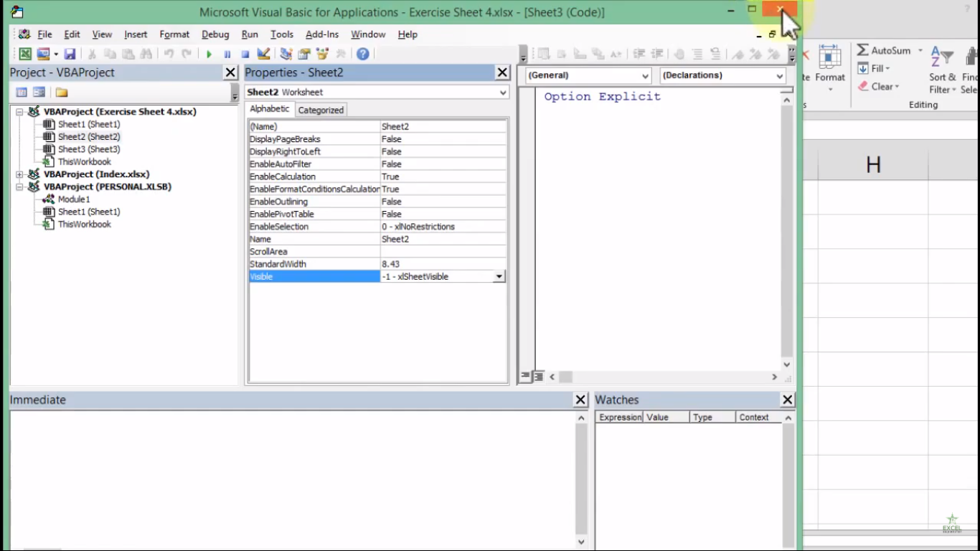Click the Undo arrow icon
The height and width of the screenshot is (551, 980).
tap(169, 54)
